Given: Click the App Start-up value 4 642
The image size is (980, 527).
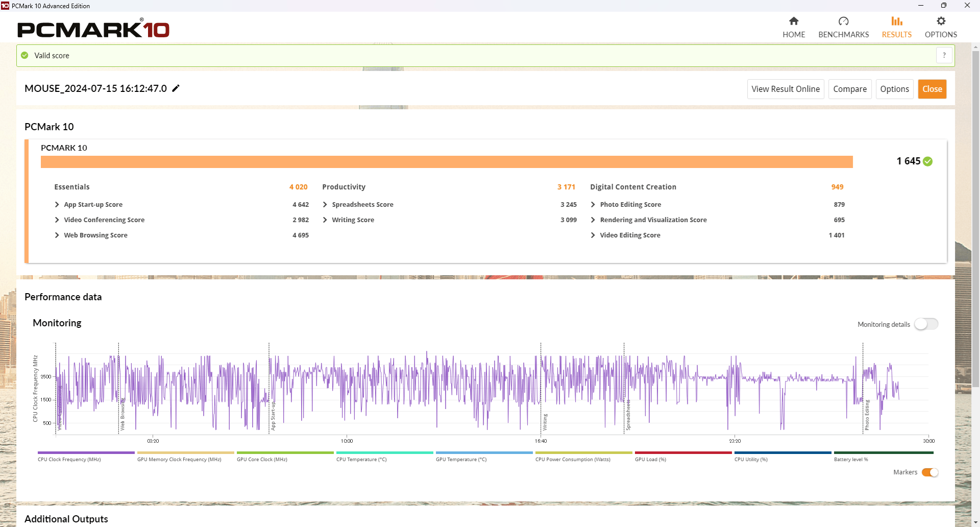Looking at the screenshot, I should tap(301, 204).
